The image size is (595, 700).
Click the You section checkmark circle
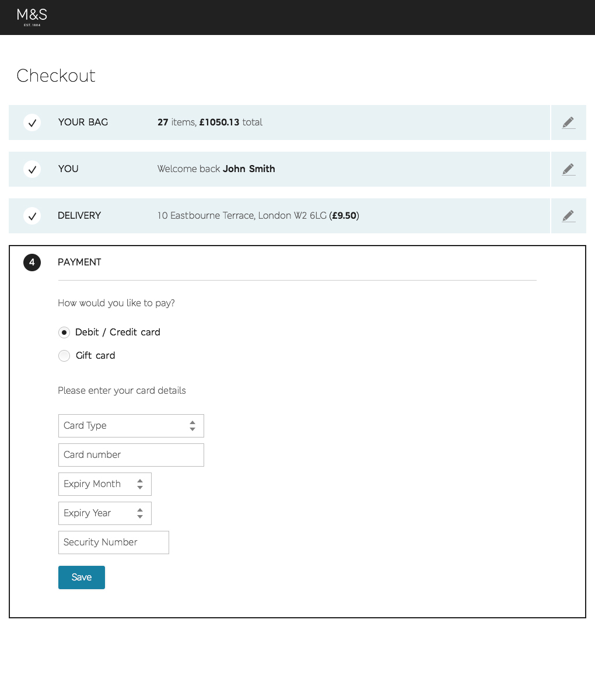pyautogui.click(x=32, y=169)
